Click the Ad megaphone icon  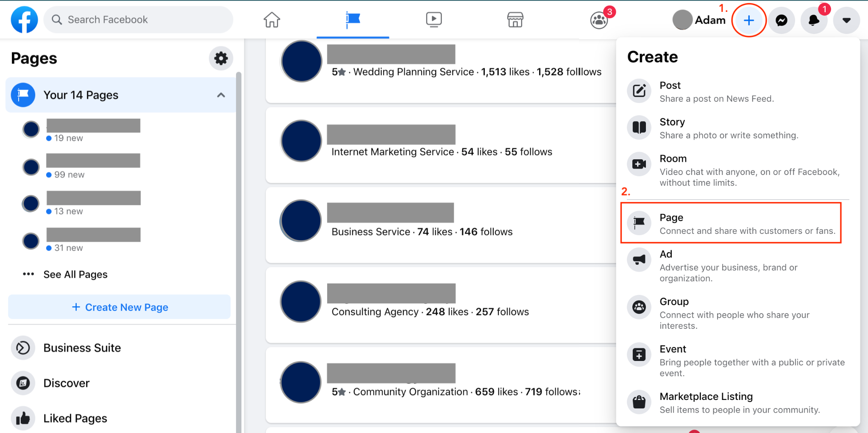639,260
